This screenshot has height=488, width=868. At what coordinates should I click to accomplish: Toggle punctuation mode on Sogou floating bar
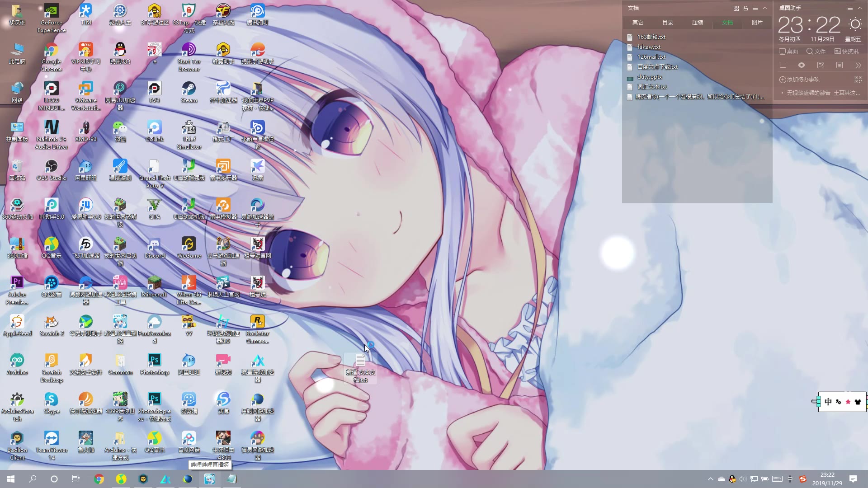pos(839,402)
